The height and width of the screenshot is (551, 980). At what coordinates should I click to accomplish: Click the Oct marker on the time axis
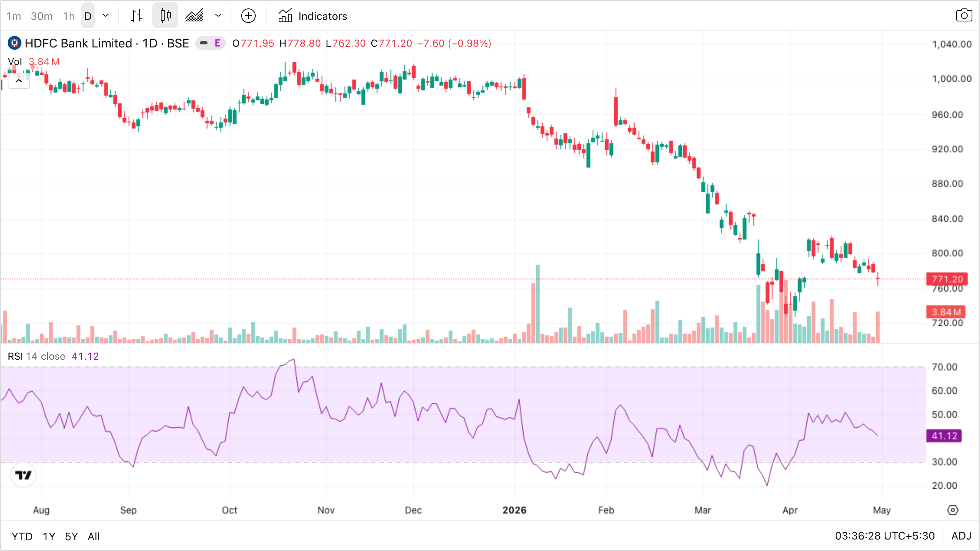[230, 510]
